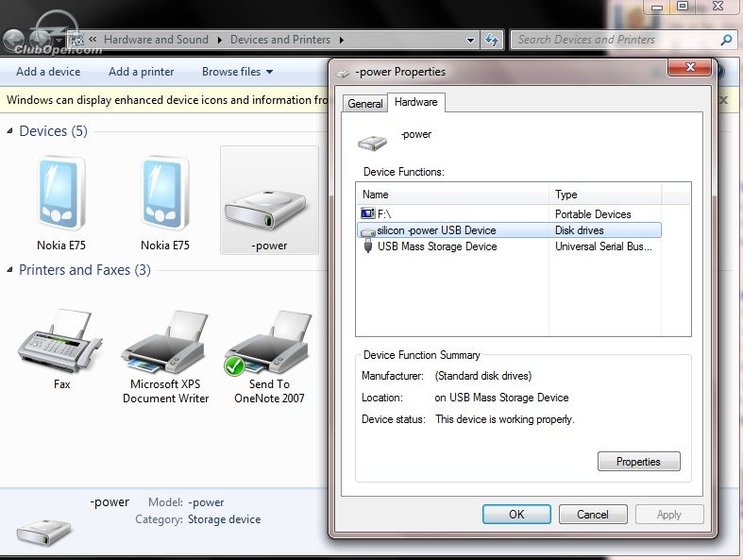The height and width of the screenshot is (560, 743).
Task: Select the silicon -power USB Device row
Action: point(509,230)
